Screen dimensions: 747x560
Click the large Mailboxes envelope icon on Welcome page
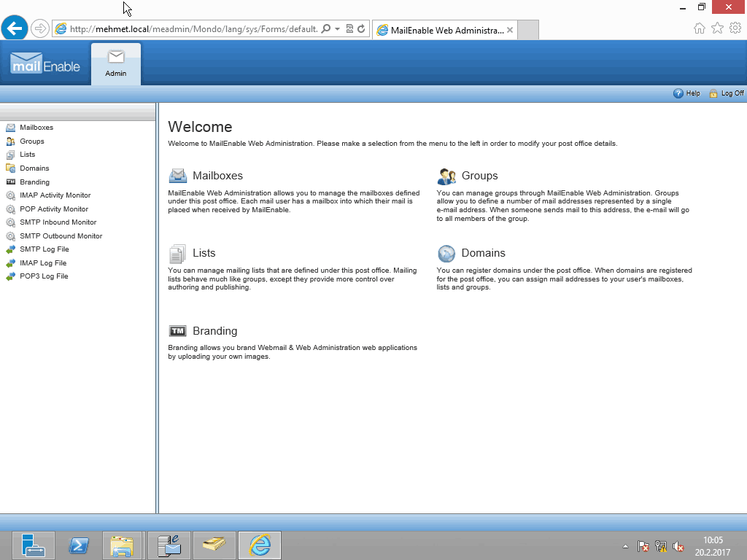(178, 176)
